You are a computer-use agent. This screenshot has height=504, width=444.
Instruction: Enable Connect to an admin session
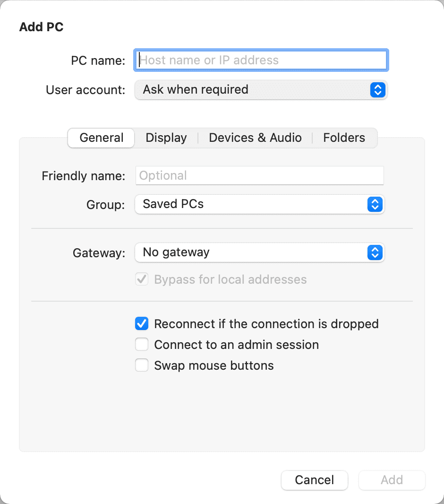142,344
